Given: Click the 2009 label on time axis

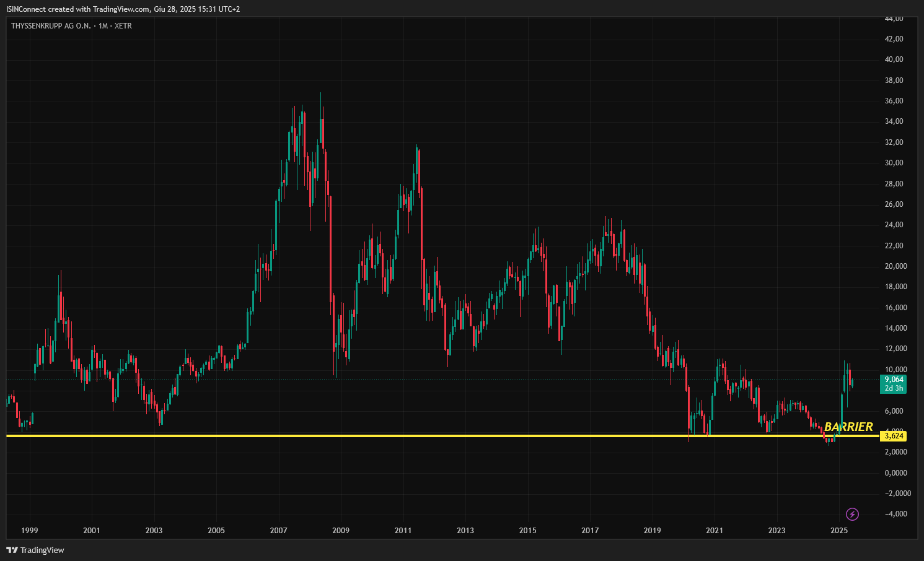Looking at the screenshot, I should (x=341, y=531).
